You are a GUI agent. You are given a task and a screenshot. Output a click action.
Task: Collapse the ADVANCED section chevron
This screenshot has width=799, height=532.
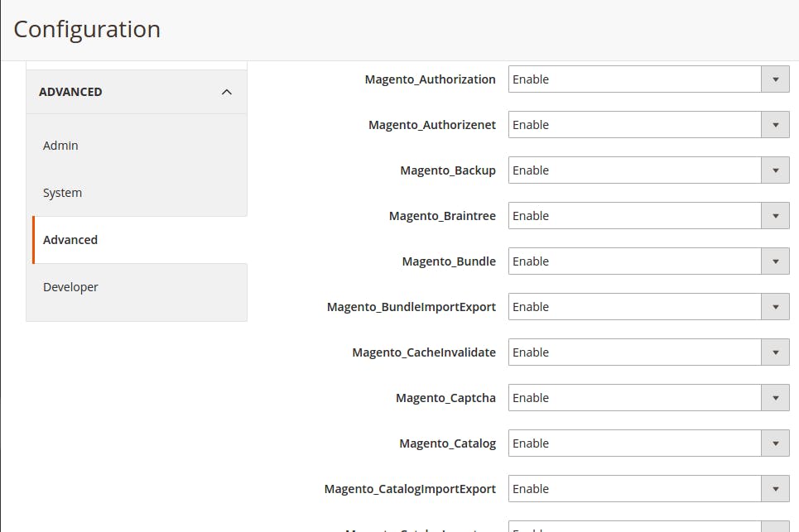pos(227,92)
